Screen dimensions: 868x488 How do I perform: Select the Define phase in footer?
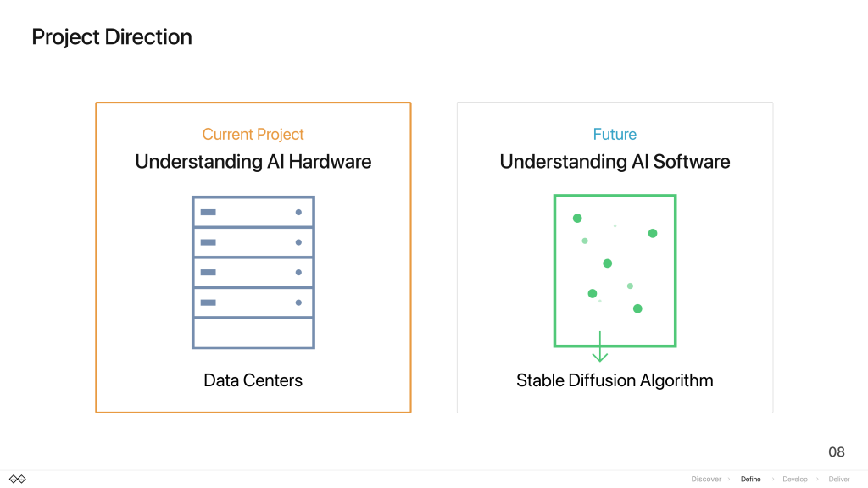[751, 480]
